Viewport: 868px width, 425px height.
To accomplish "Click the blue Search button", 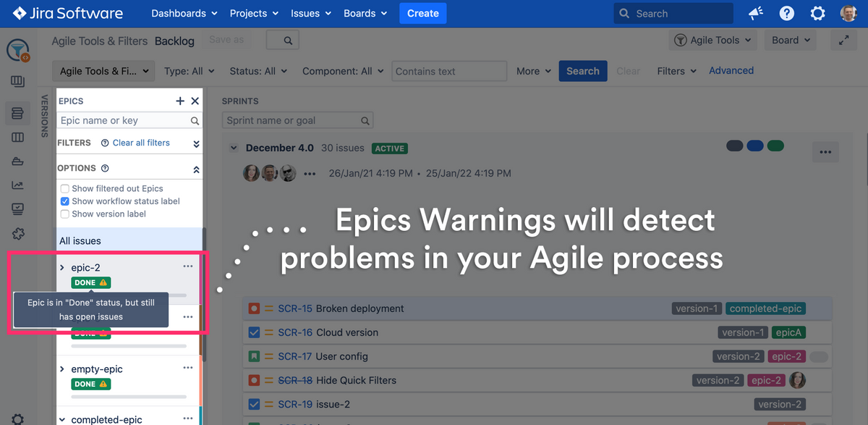I will point(582,71).
